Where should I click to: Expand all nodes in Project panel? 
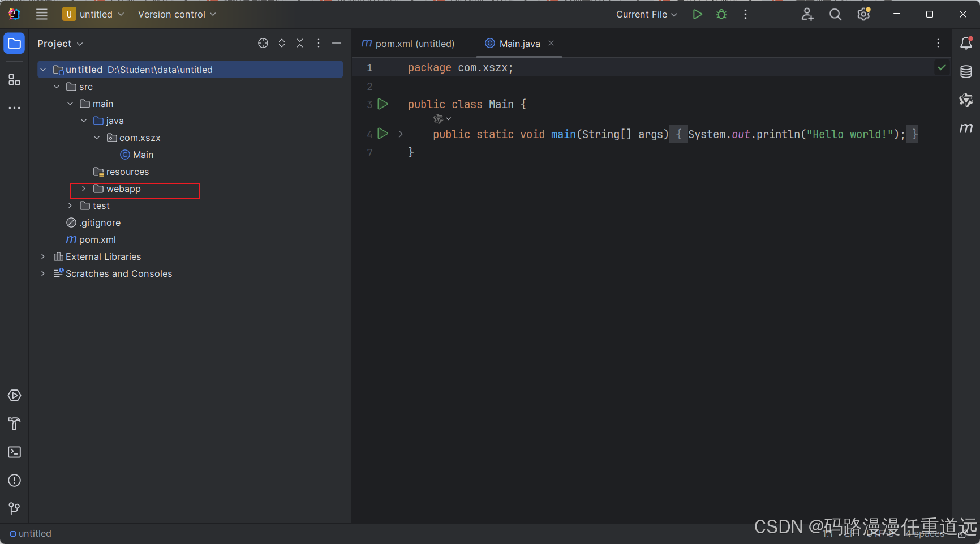[282, 44]
